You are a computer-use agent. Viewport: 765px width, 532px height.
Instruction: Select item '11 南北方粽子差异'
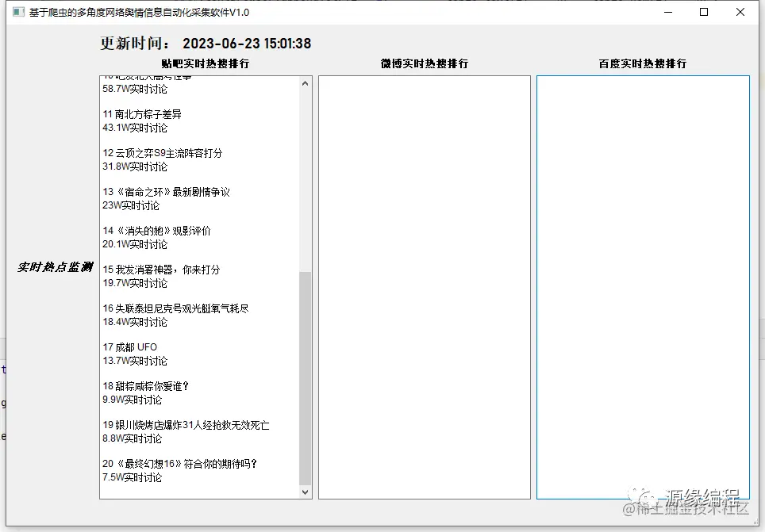click(x=142, y=114)
